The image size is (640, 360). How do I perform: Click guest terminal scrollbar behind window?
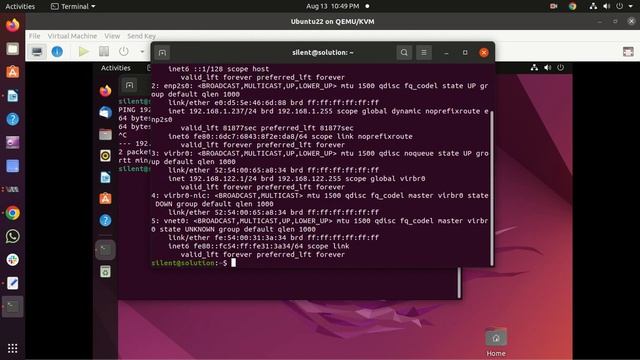click(x=459, y=282)
